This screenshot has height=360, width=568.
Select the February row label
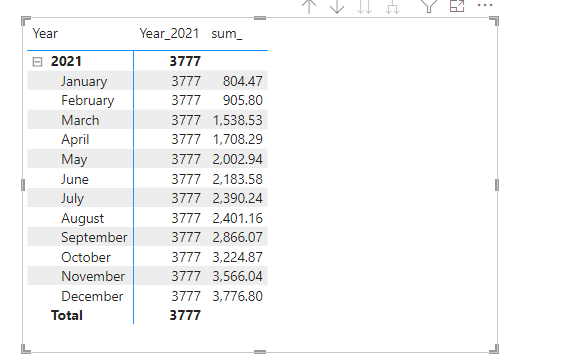tap(88, 101)
